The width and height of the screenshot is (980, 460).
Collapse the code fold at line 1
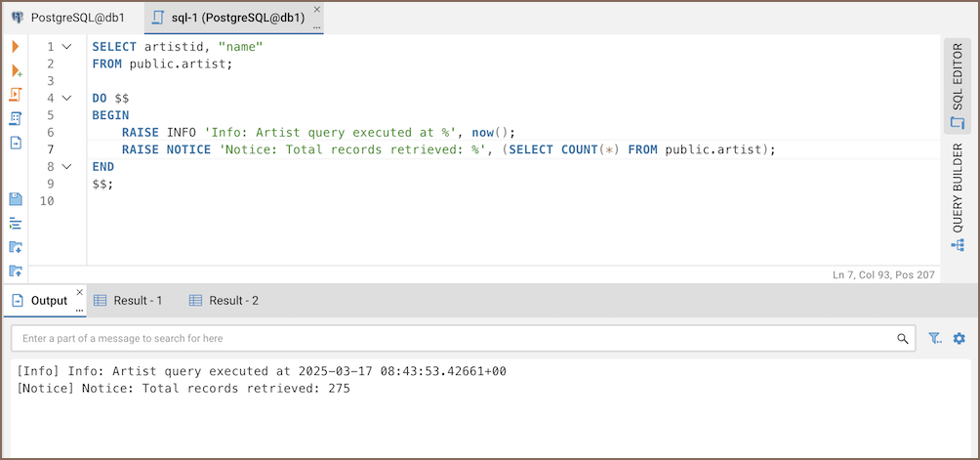pyautogui.click(x=66, y=47)
